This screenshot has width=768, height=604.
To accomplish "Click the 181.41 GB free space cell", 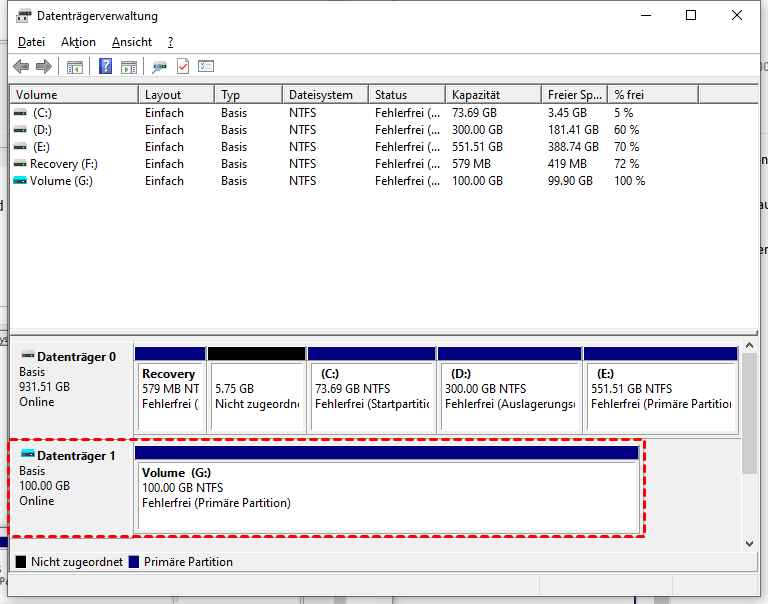I will (x=573, y=130).
